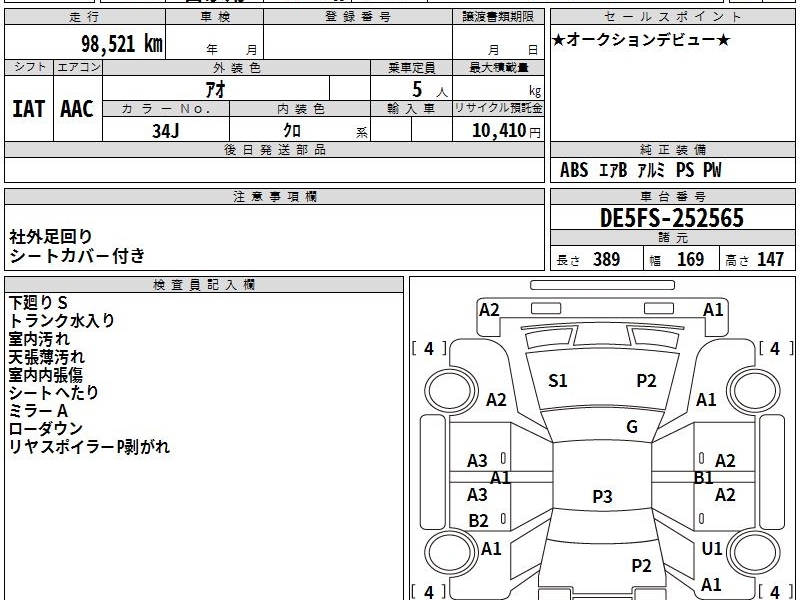Select ABS in the equipment list
This screenshot has width=800, height=600.
pos(574,170)
